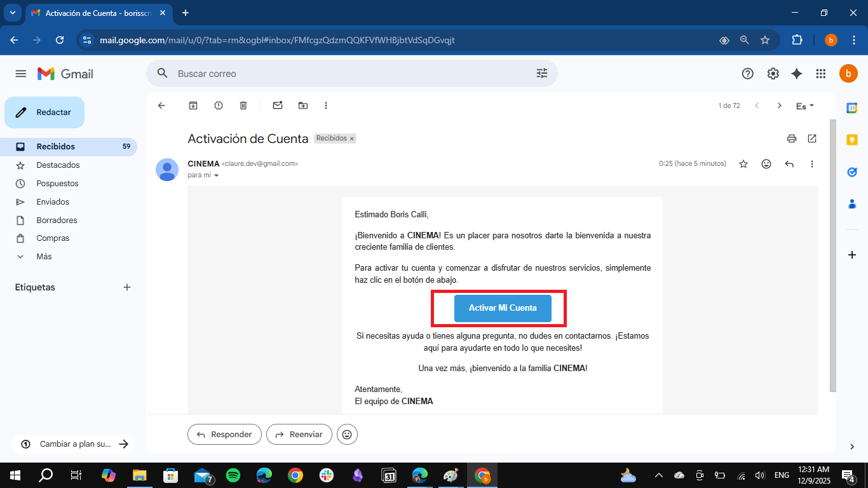Click the Reenviar button
The width and height of the screenshot is (868, 488).
(x=299, y=435)
